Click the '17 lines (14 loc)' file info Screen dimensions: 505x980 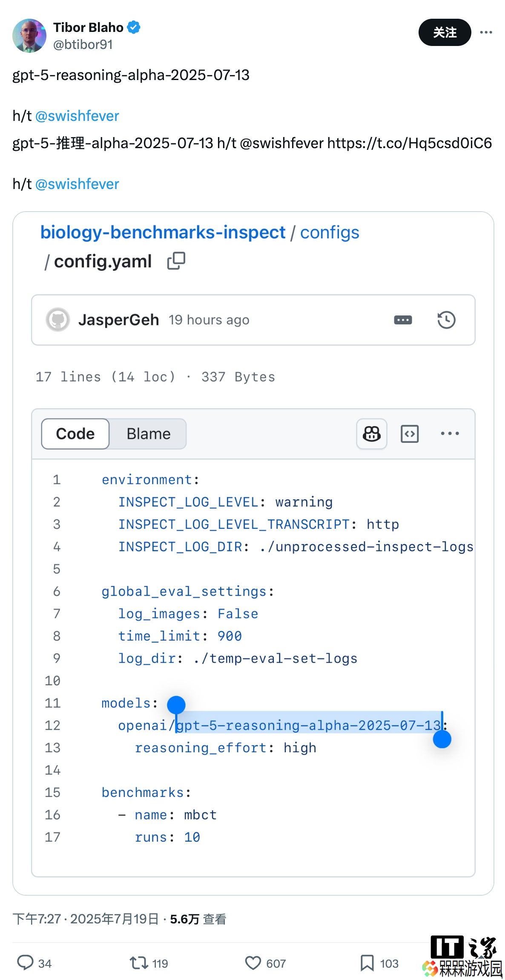tap(106, 377)
